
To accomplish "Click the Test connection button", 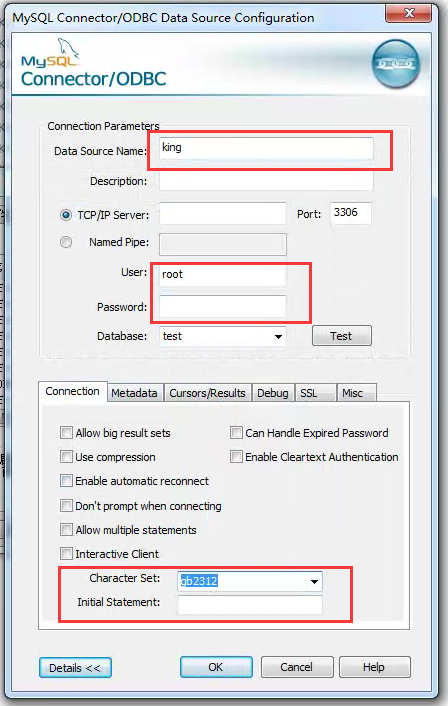I will [x=342, y=336].
